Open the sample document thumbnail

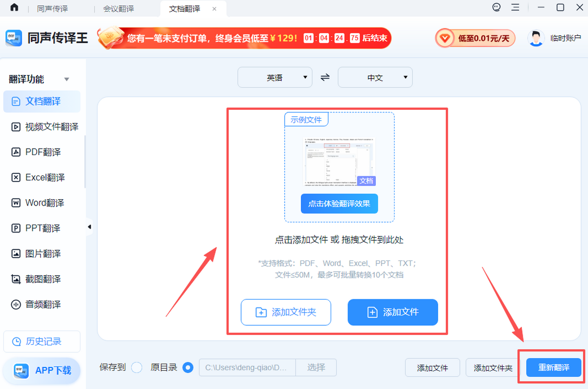click(x=339, y=162)
